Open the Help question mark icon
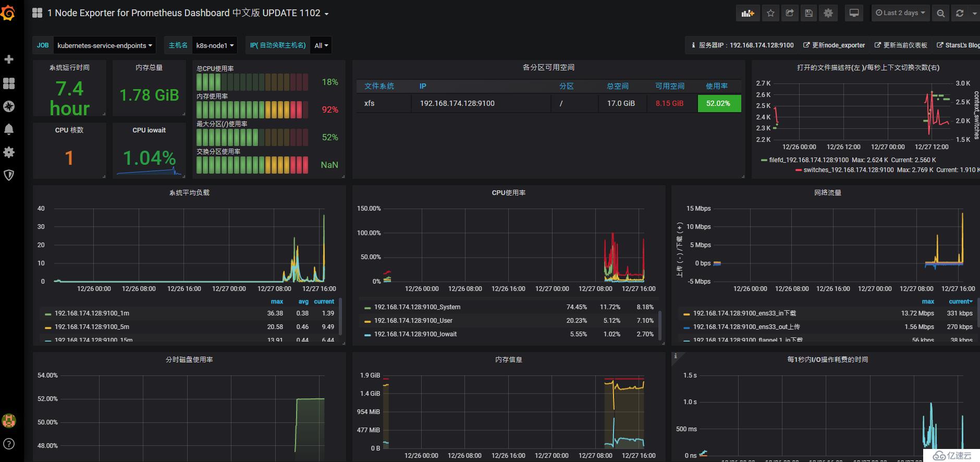Image resolution: width=980 pixels, height=462 pixels. coord(9,444)
